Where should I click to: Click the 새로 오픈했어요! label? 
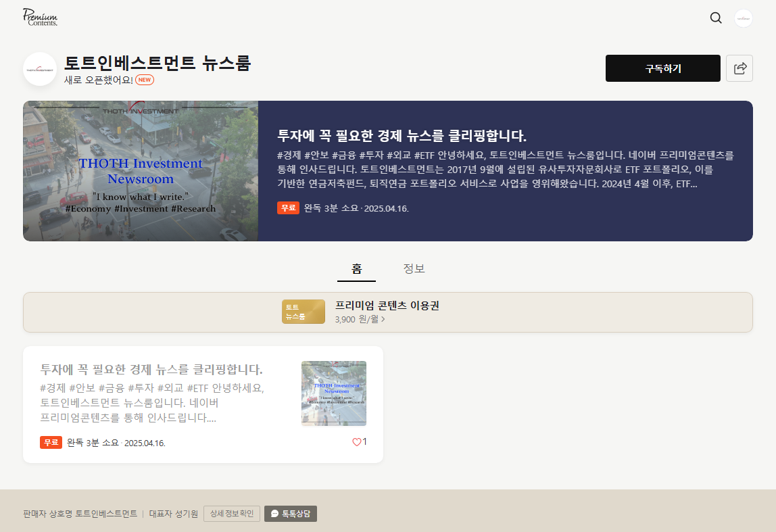point(99,80)
